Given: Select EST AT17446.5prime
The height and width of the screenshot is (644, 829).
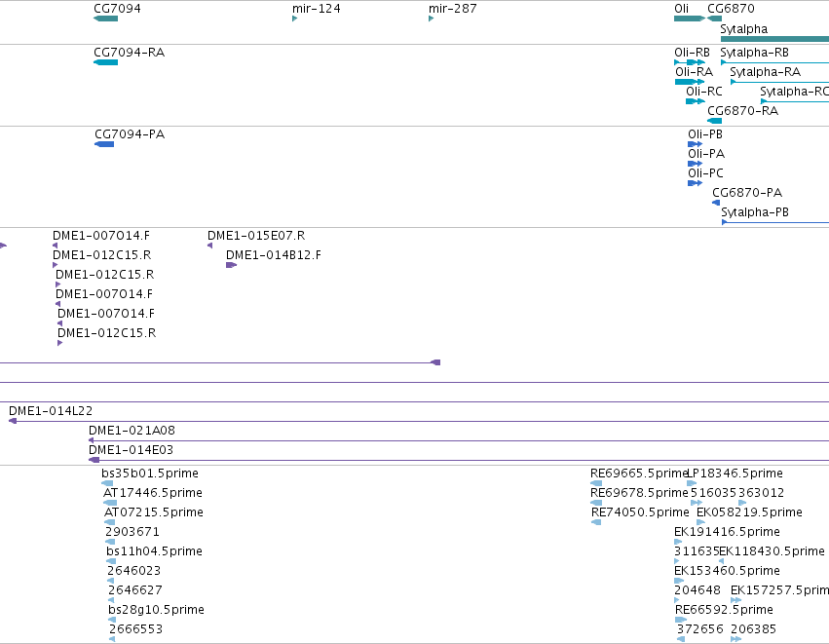Looking at the screenshot, I should [110, 503].
